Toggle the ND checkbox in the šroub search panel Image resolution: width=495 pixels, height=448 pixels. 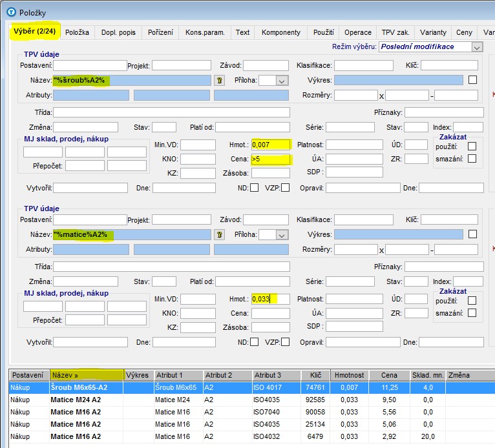[x=254, y=188]
